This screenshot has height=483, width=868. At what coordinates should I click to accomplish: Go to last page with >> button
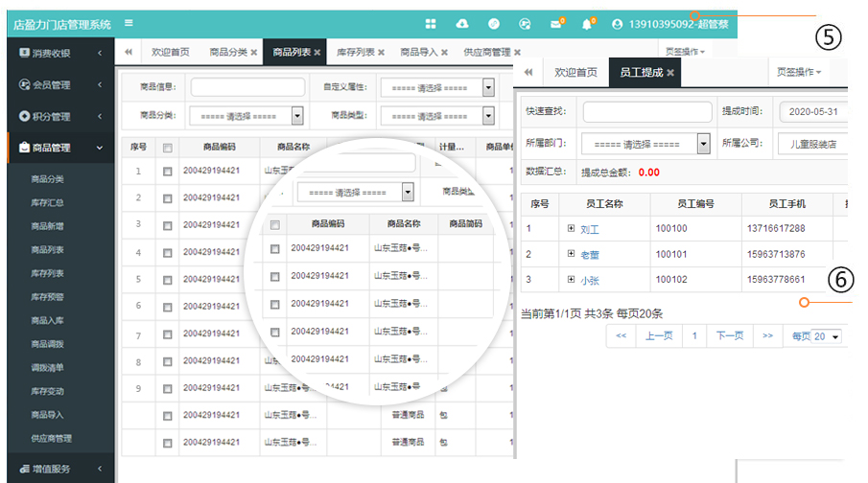pos(768,335)
